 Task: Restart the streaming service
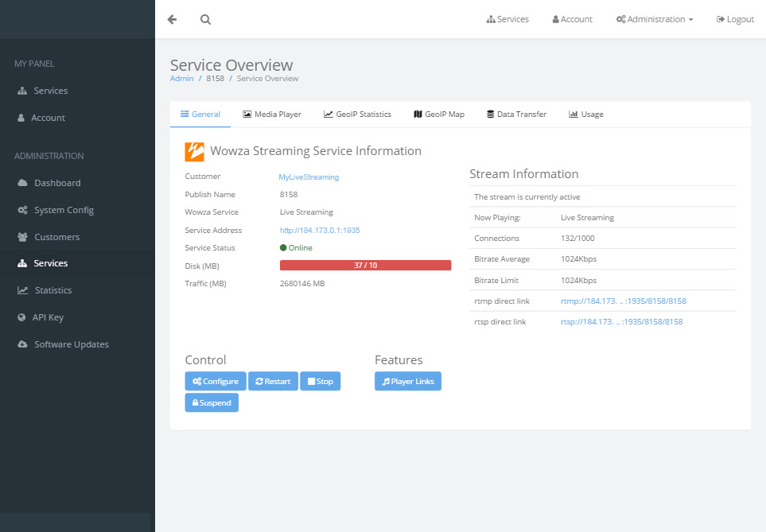coord(273,381)
